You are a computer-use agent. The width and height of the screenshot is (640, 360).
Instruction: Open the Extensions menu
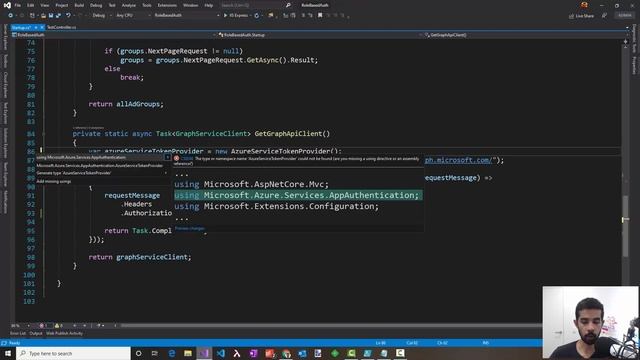point(167,5)
